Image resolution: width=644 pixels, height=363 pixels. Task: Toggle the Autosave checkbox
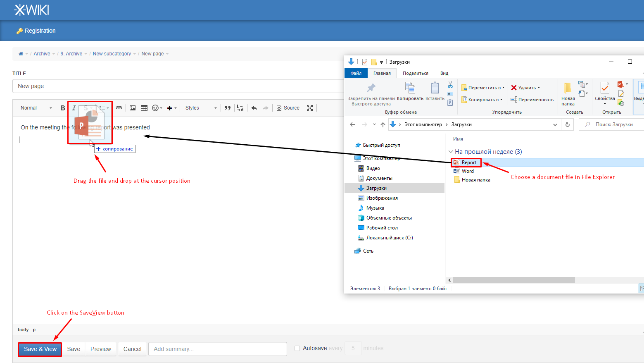(x=297, y=349)
